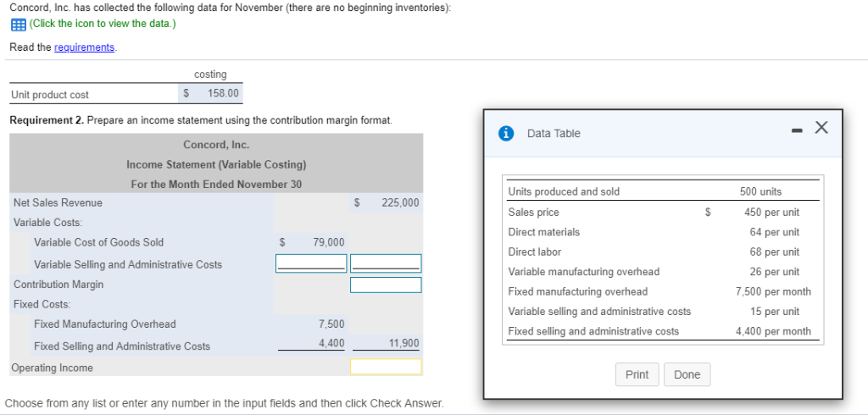Click the Fixed Manufacturing Overhead label in statement
The image size is (868, 415).
click(x=104, y=324)
